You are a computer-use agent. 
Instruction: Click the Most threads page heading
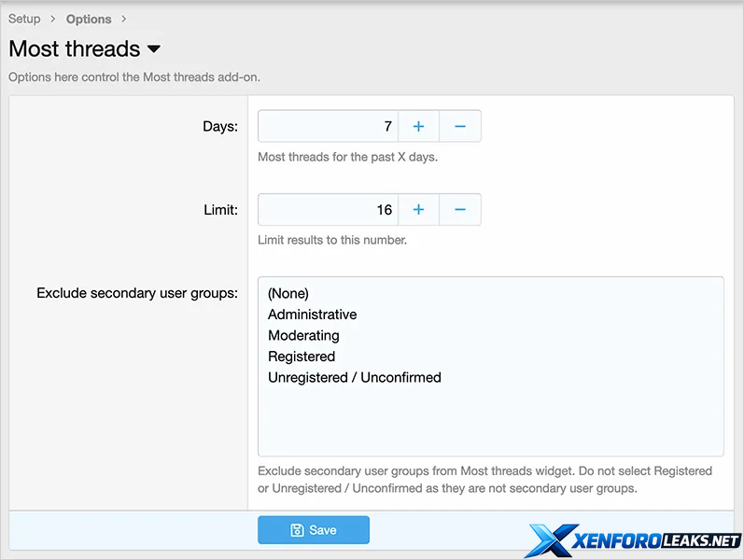75,49
